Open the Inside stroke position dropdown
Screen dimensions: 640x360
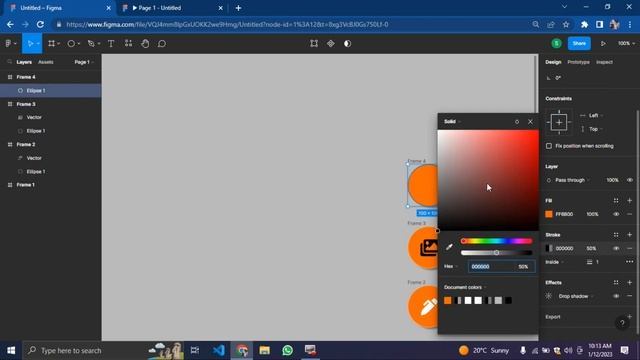tap(554, 262)
